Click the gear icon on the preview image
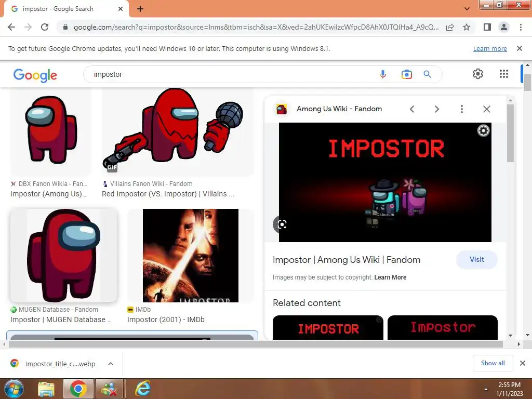Screen dimensions: 532x399 483,130
